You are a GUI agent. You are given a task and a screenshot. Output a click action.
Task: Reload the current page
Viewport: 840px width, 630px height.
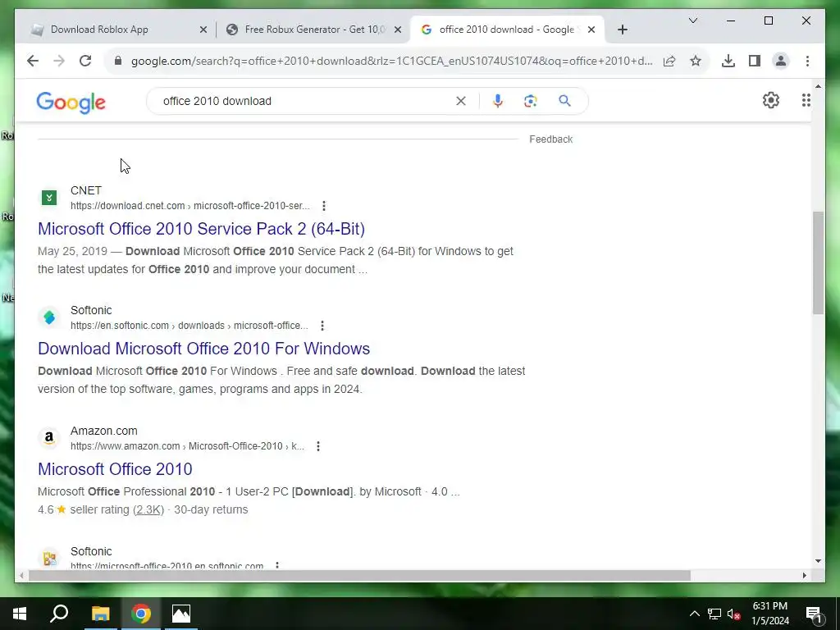[x=85, y=61]
